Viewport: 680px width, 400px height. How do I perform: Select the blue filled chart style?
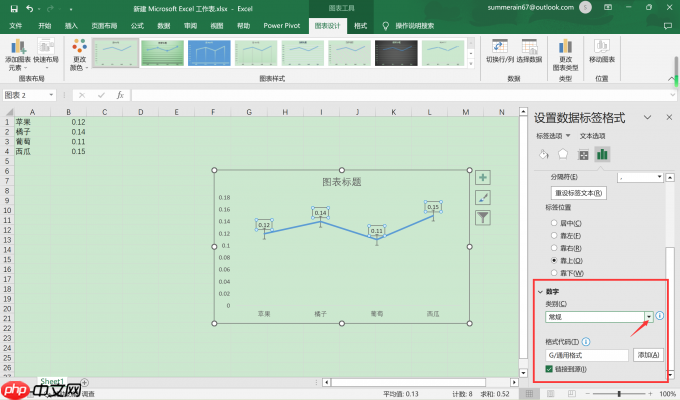209,53
